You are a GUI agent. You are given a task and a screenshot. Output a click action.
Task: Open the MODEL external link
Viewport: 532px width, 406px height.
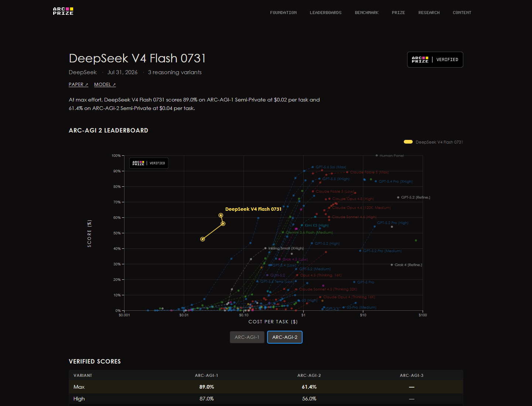pos(105,85)
